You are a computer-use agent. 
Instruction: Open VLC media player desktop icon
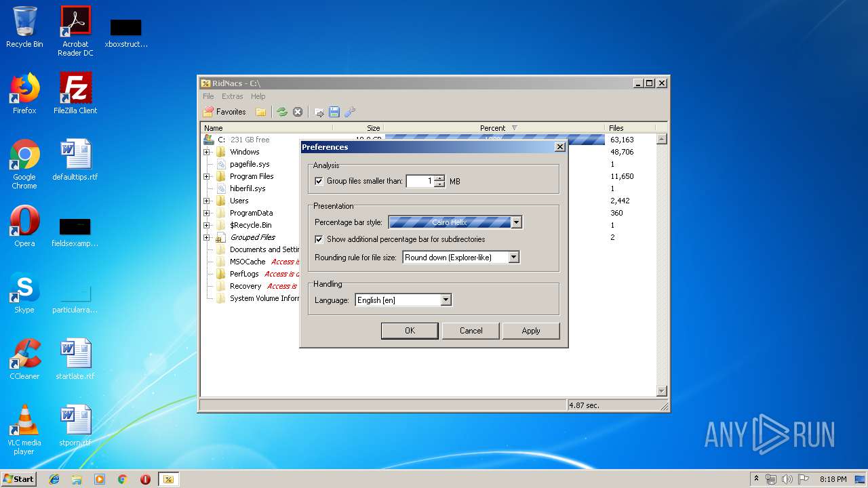click(24, 430)
